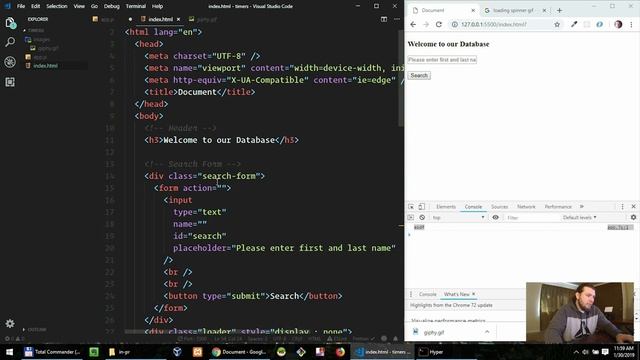
Task: Reload the page in Chrome
Action: 439,24
